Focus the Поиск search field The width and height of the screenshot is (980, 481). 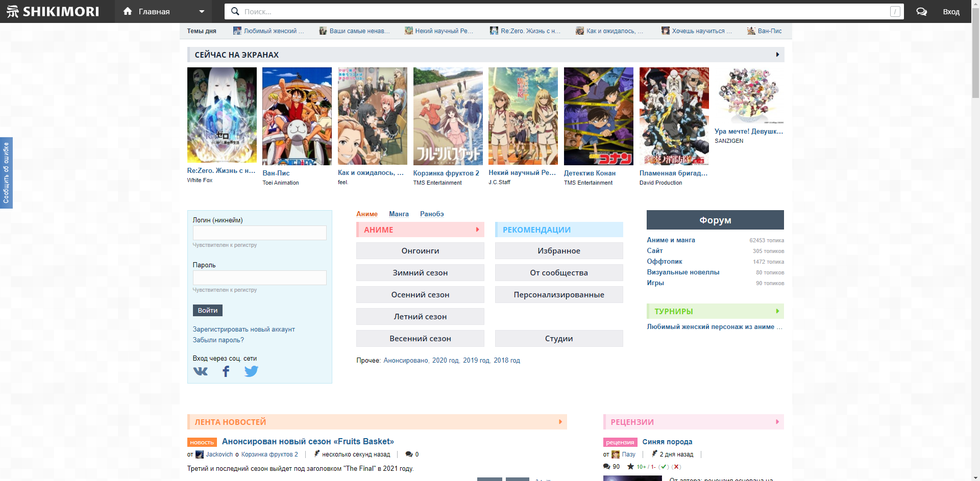[x=564, y=11]
